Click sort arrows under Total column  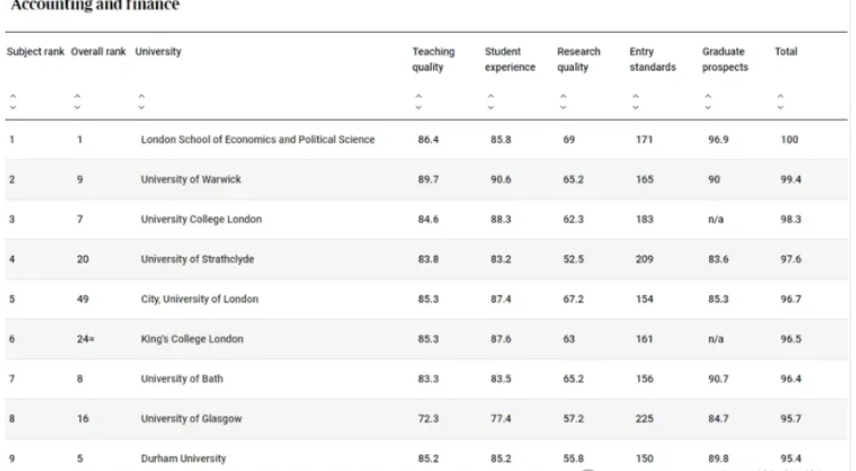(779, 99)
